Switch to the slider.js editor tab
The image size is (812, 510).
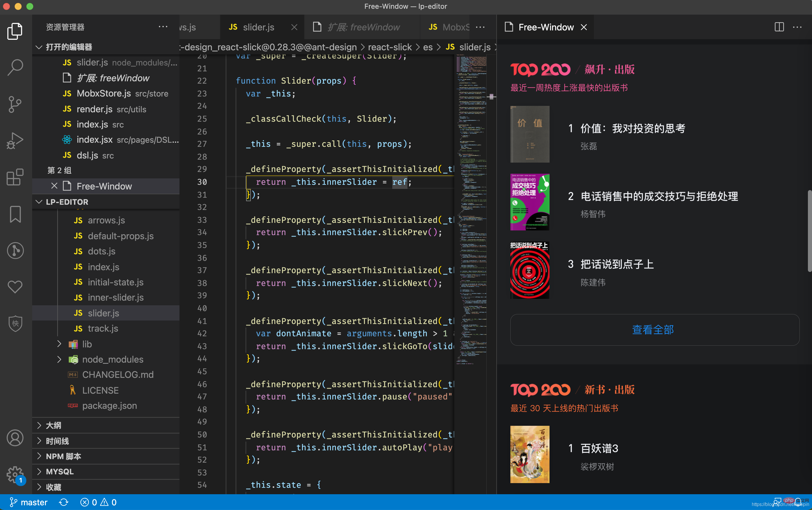258,27
